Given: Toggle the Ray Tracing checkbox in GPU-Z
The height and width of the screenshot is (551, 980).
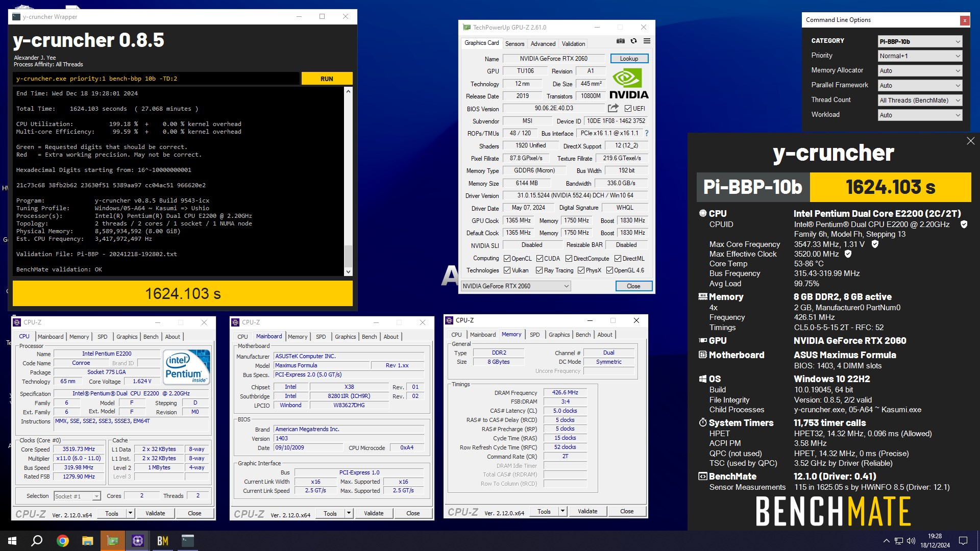Looking at the screenshot, I should (539, 270).
